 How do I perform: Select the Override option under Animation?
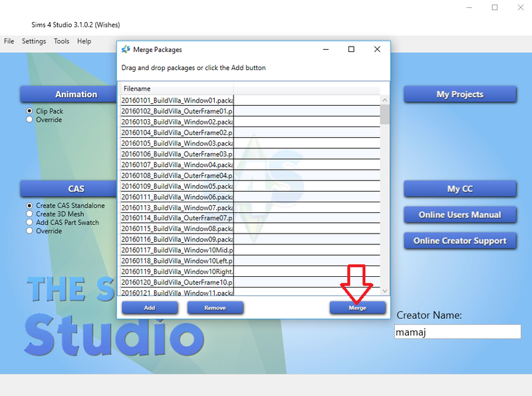coord(29,120)
